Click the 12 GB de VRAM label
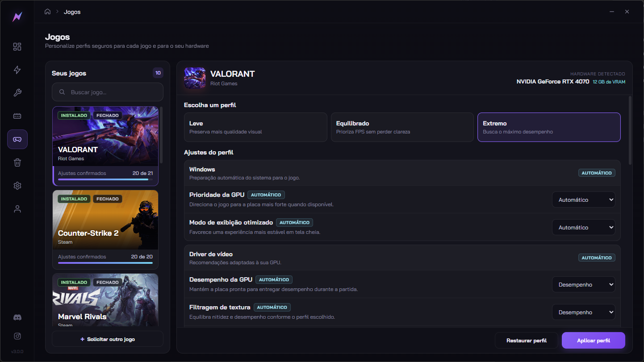The image size is (644, 362). (609, 82)
